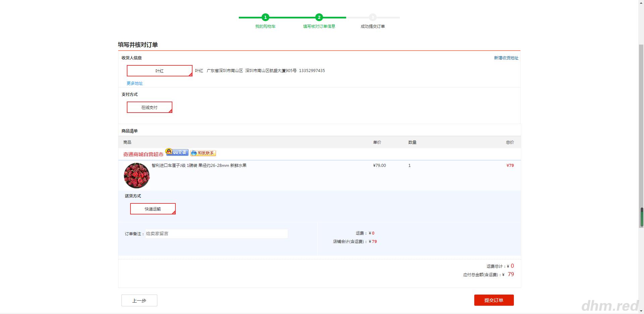Image resolution: width=644 pixels, height=314 pixels.
Task: Expand 更多地址 to show more addresses
Action: (x=135, y=83)
